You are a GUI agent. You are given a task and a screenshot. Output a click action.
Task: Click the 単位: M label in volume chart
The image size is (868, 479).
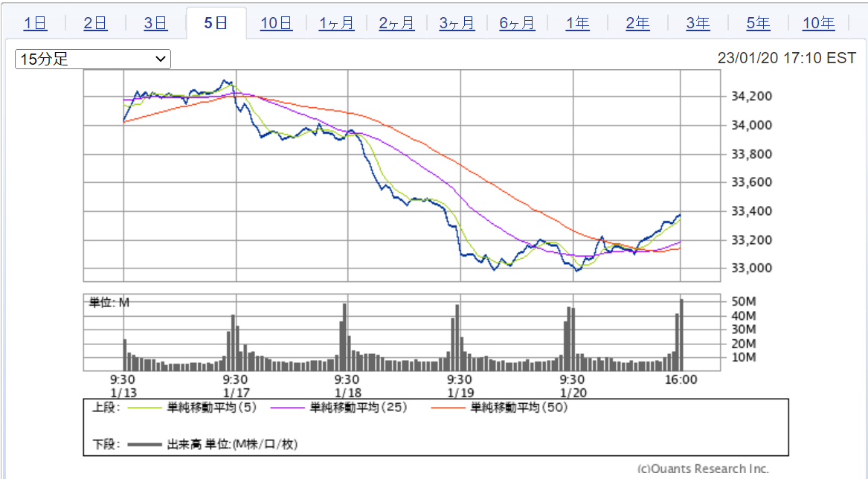click(109, 303)
